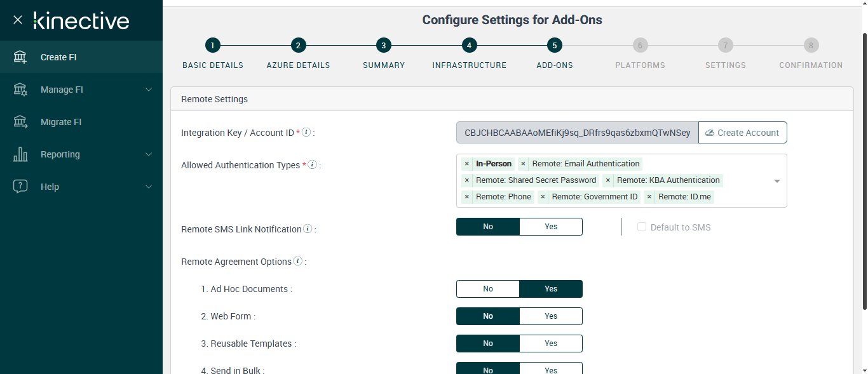Set Remote SMS Link Notification to Yes
This screenshot has height=374, width=868.
point(550,227)
